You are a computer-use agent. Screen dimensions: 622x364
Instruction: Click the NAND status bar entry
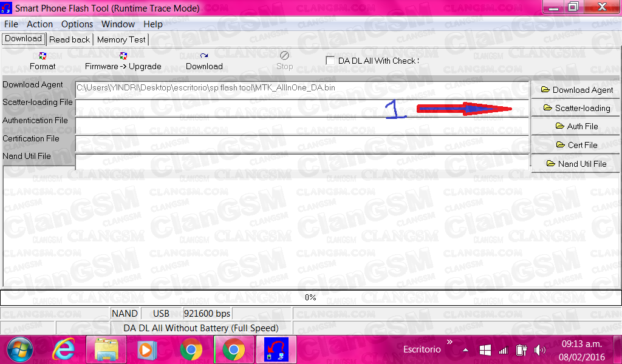click(x=125, y=314)
